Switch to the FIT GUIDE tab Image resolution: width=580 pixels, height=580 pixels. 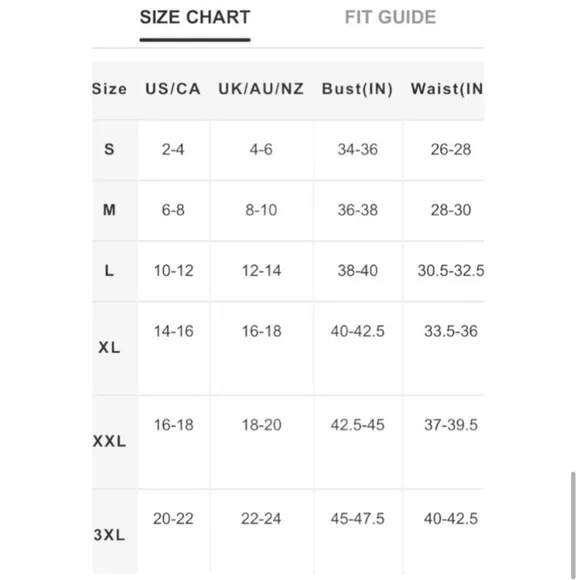[x=390, y=17]
